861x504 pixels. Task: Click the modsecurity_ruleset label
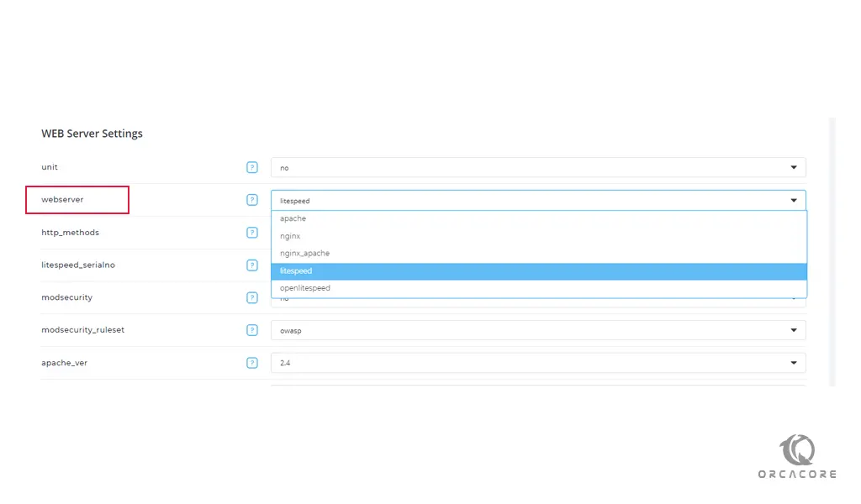tap(83, 329)
